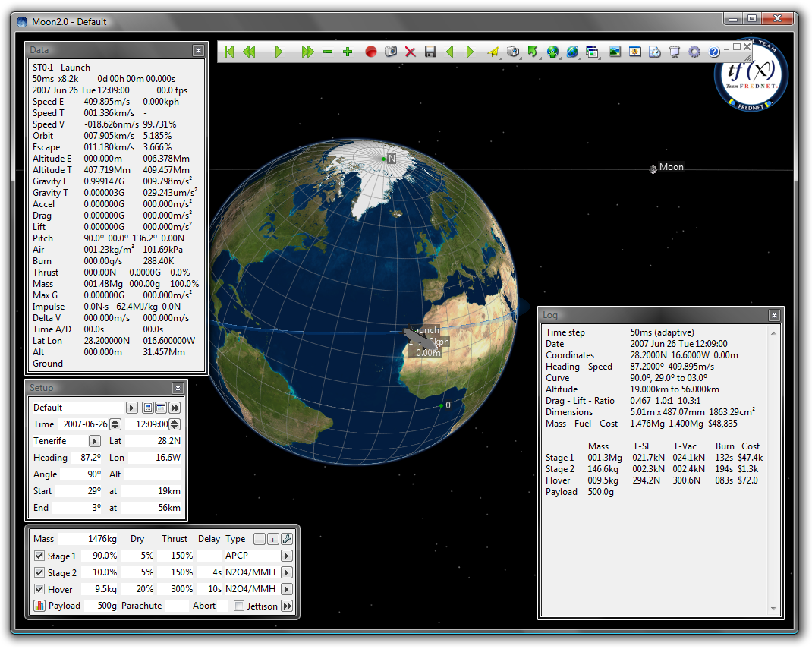
Task: Click the blue Earth globe icon
Action: (x=572, y=52)
